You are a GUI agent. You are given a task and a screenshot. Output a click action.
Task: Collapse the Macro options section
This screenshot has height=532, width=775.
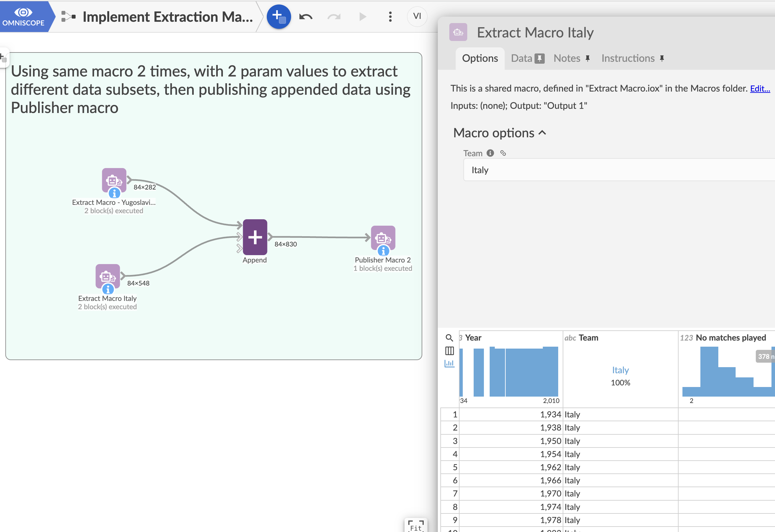coord(542,133)
